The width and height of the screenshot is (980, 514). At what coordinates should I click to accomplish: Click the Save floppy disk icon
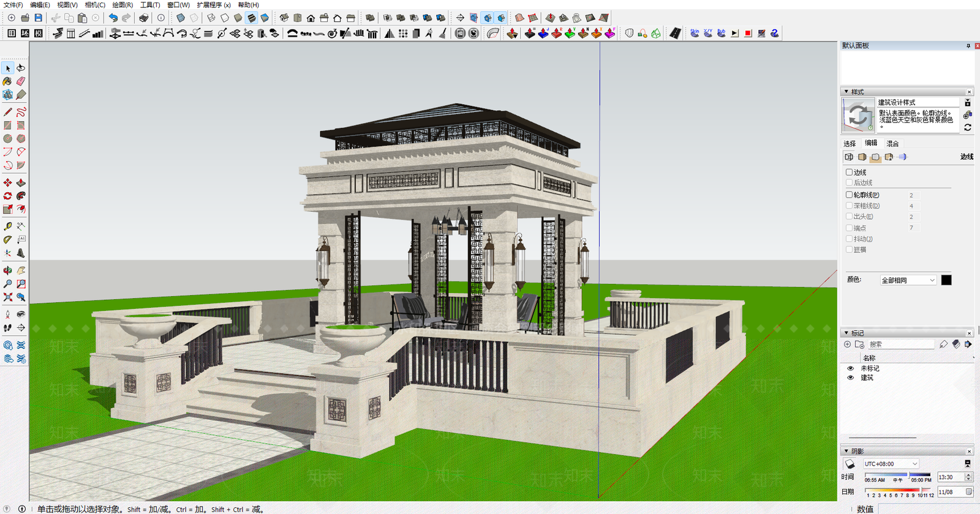point(38,18)
